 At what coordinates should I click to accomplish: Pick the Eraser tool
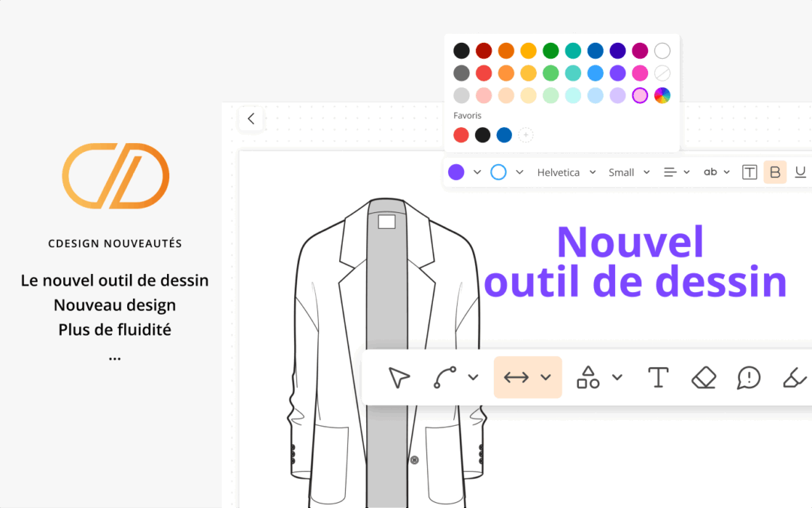pyautogui.click(x=703, y=376)
